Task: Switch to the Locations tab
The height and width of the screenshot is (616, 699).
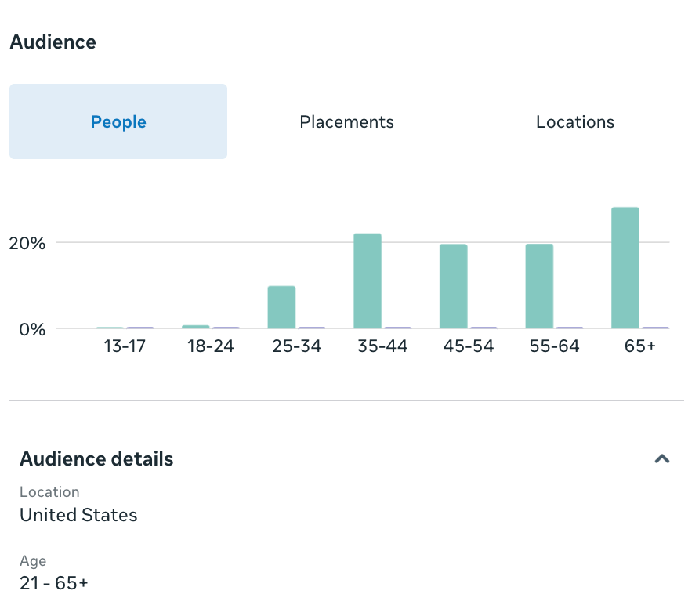Action: tap(574, 121)
